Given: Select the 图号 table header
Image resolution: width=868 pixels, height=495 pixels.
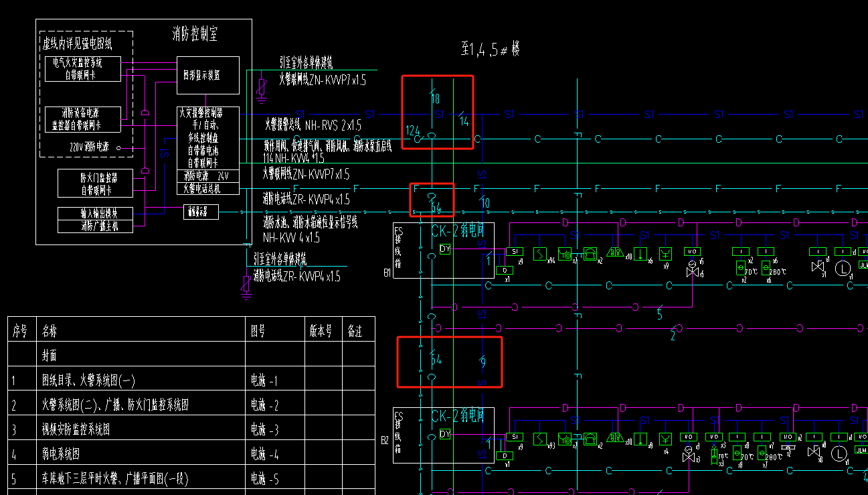Looking at the screenshot, I should click(x=258, y=331).
